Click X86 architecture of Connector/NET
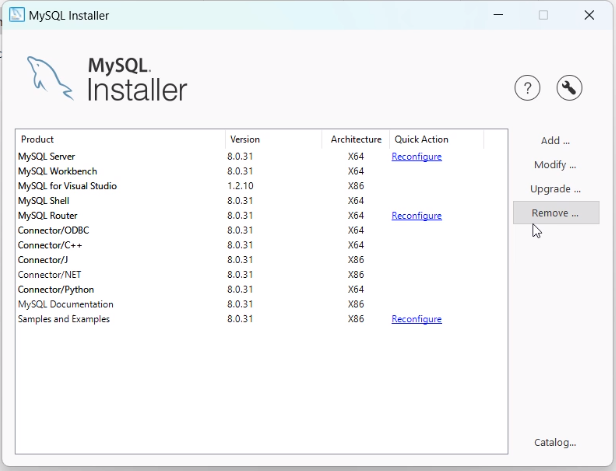 [x=356, y=275]
